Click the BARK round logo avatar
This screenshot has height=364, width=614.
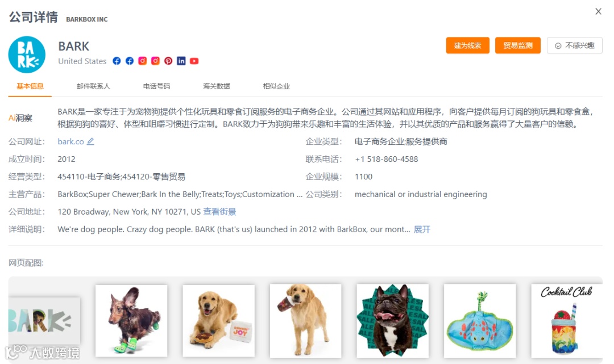pos(27,55)
